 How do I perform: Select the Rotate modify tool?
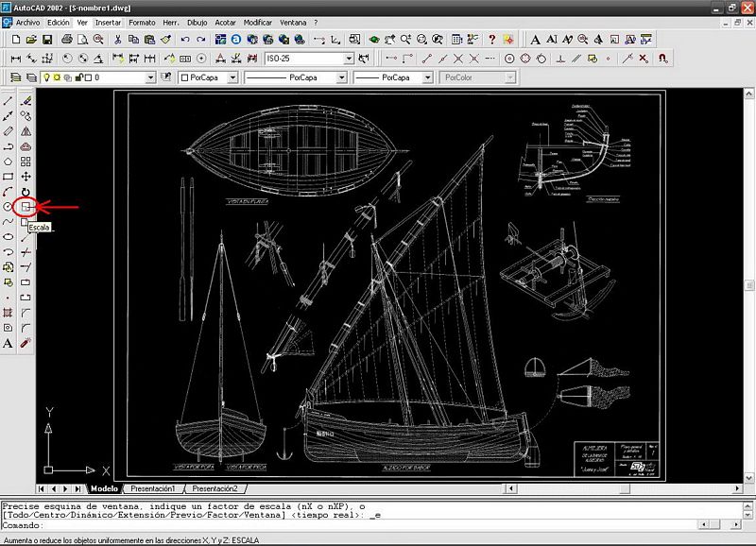(x=26, y=192)
